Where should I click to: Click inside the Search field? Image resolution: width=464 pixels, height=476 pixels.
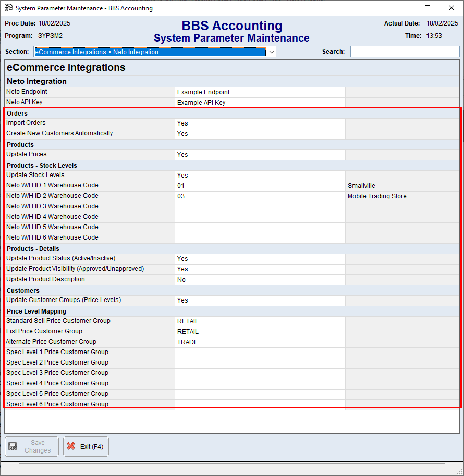[404, 51]
